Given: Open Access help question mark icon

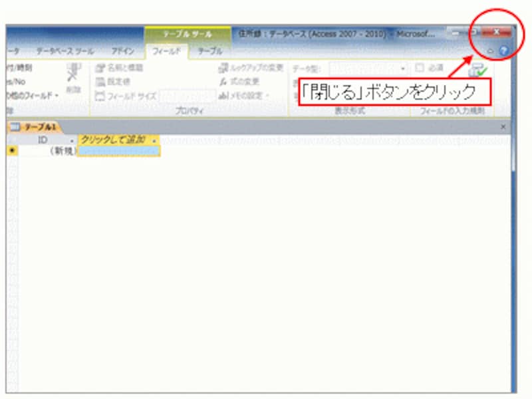Looking at the screenshot, I should click(x=504, y=51).
